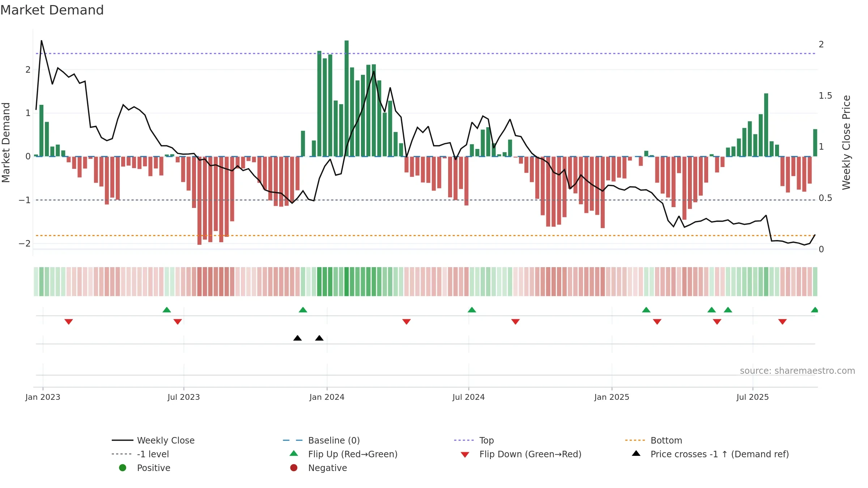
Task: Toggle the Bottom legend entry
Action: point(654,440)
